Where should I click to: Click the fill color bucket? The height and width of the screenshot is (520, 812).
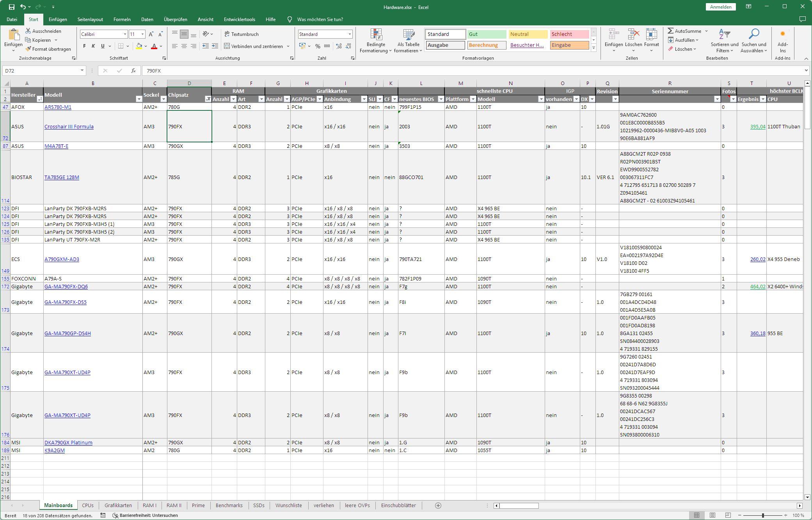[139, 46]
